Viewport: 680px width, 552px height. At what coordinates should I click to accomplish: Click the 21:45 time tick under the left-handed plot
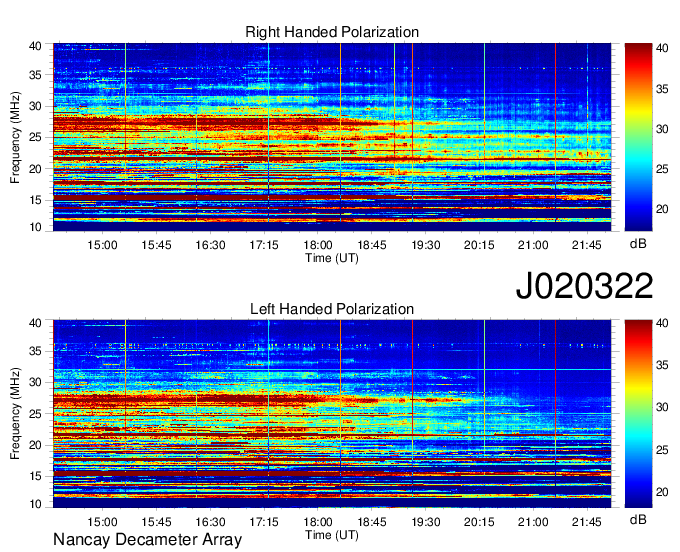tap(587, 522)
